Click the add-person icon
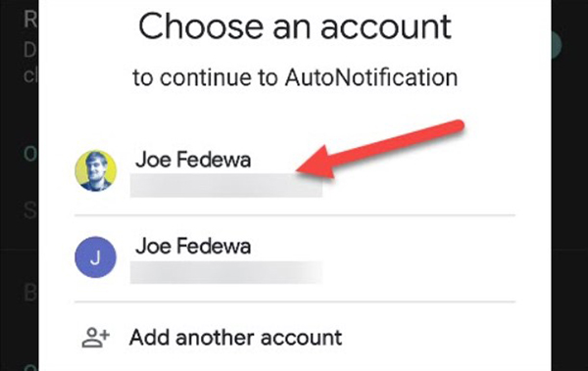Screen dimensions: 588x371 96,338
